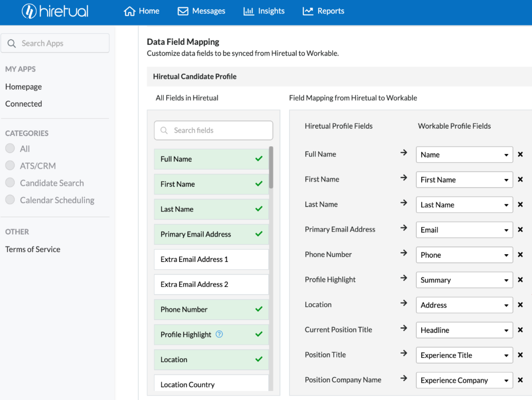Viewport: 532px width, 400px height.
Task: Click the Data Field Mapping heading
Action: coord(183,42)
